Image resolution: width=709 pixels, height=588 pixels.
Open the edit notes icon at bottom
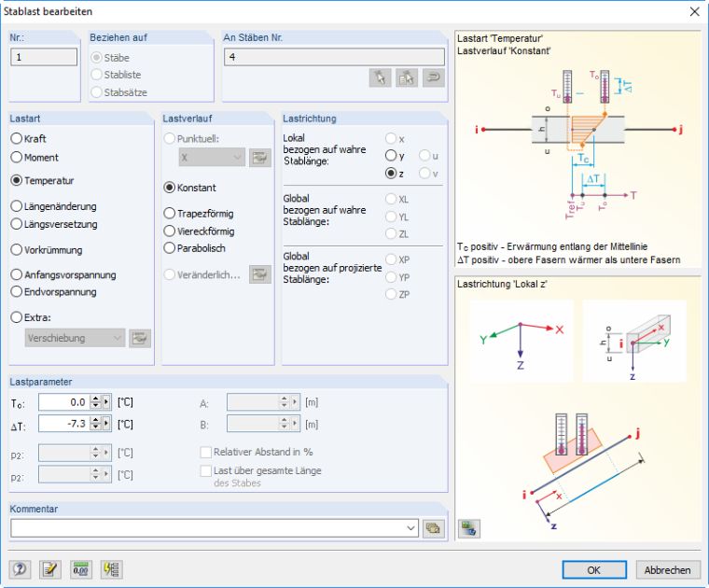click(x=50, y=569)
